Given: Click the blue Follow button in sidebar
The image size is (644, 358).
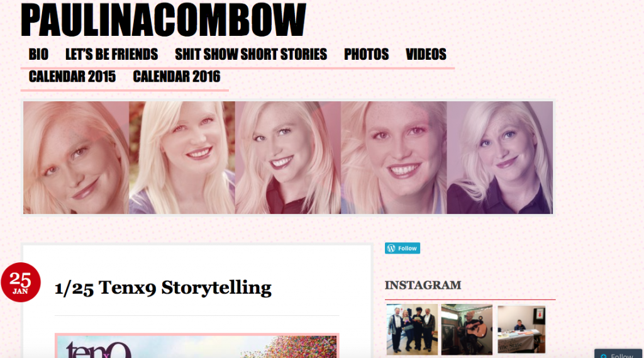Looking at the screenshot, I should click(x=402, y=249).
